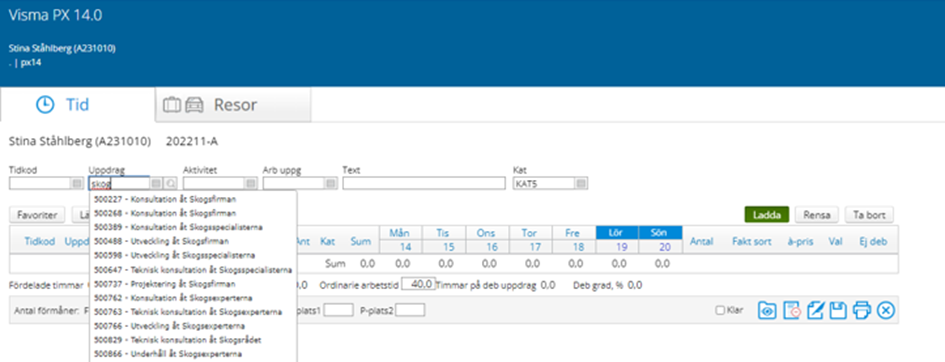Select the Fre 18 day column

pyautogui.click(x=575, y=240)
